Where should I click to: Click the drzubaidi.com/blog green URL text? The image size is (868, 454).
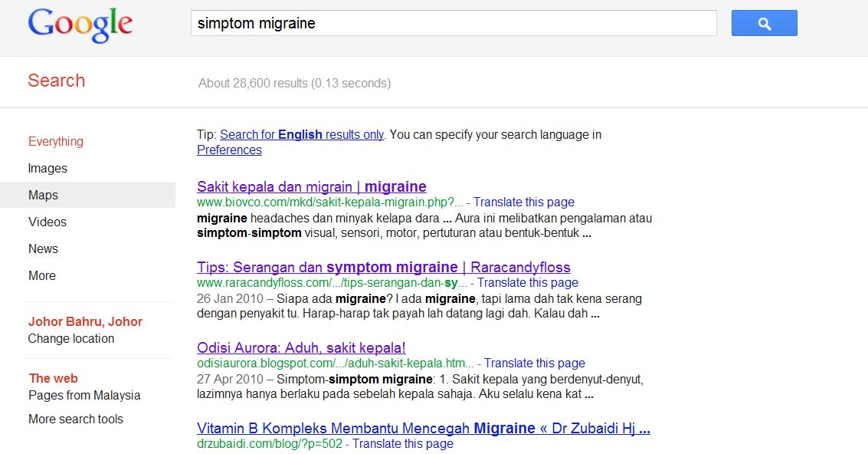pos(270,444)
